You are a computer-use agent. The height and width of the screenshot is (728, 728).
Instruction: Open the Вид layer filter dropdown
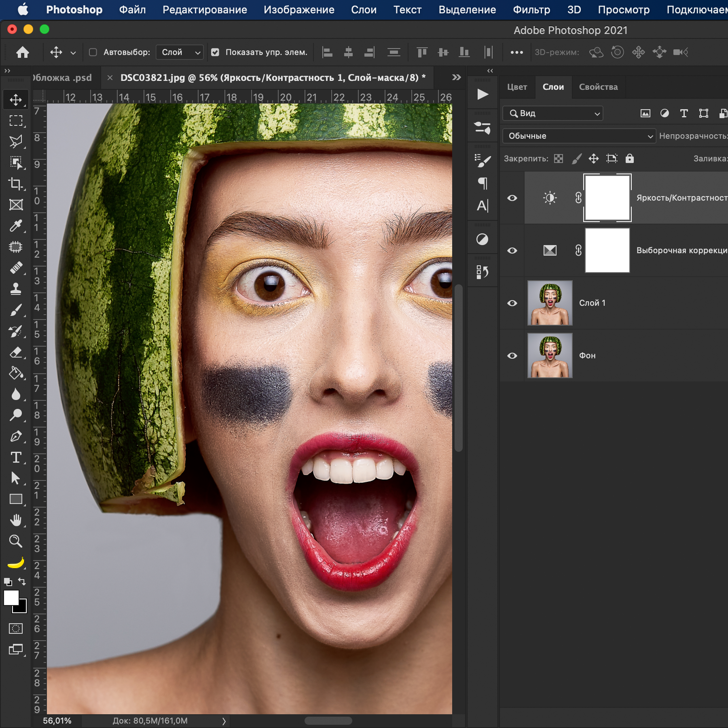click(x=552, y=113)
